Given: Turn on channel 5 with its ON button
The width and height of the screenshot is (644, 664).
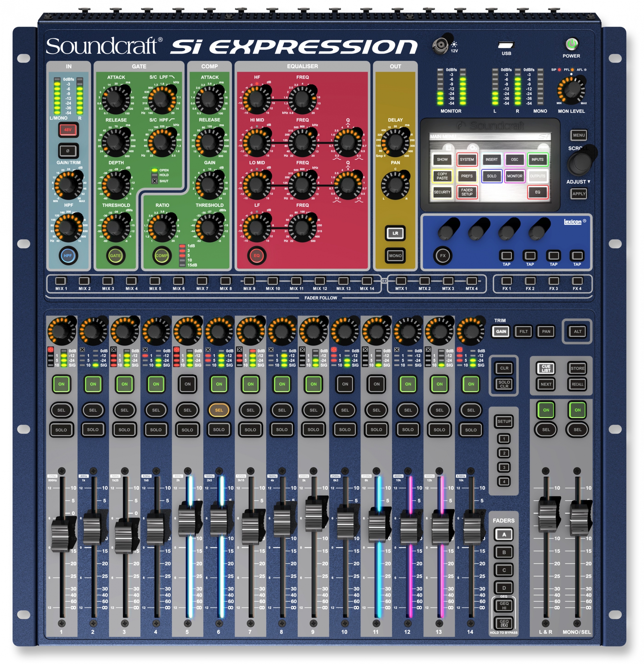Looking at the screenshot, I should click(187, 384).
